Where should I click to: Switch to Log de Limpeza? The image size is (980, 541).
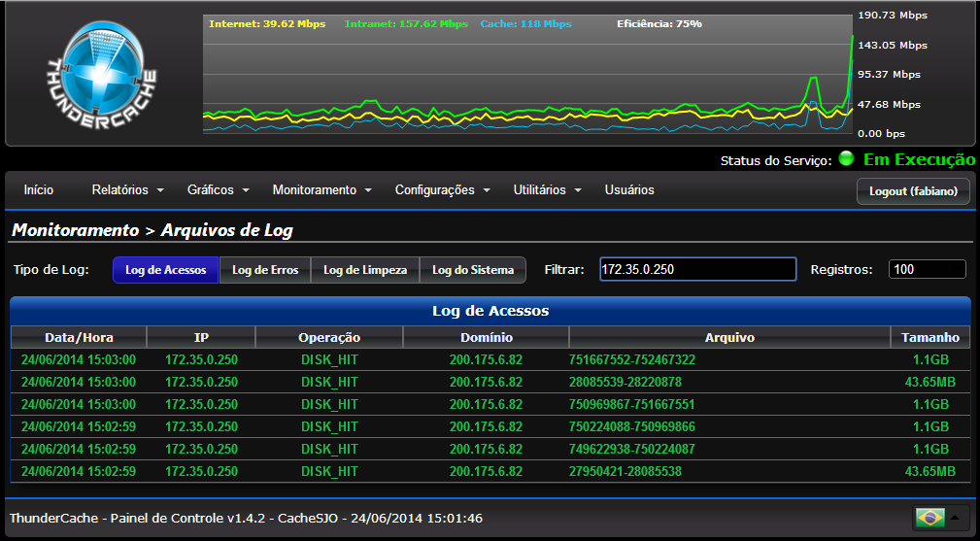365,270
